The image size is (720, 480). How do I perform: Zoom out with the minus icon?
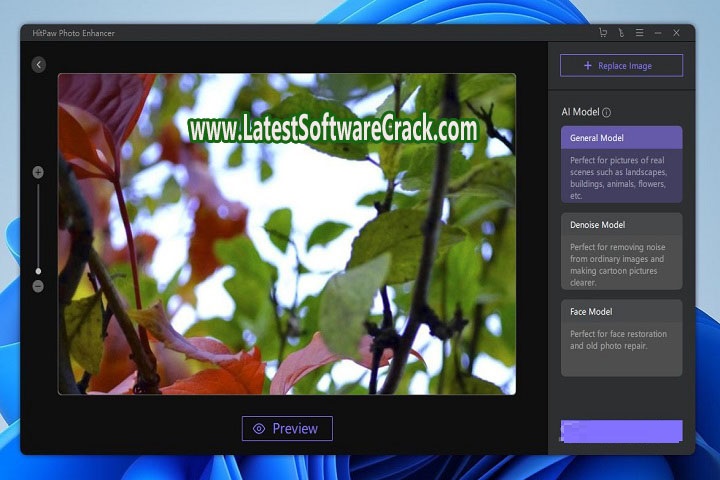[38, 286]
